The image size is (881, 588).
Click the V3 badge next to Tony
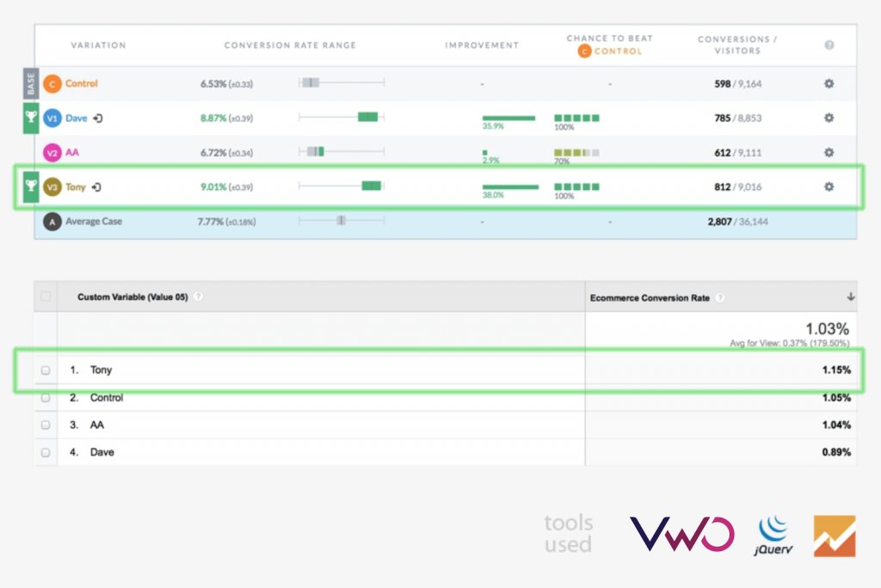(52, 187)
